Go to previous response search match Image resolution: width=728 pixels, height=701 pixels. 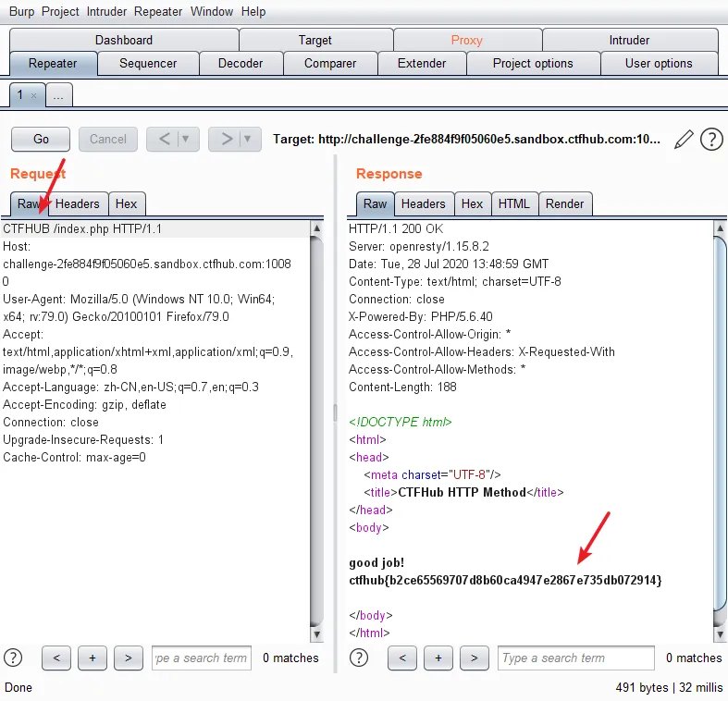pos(402,658)
